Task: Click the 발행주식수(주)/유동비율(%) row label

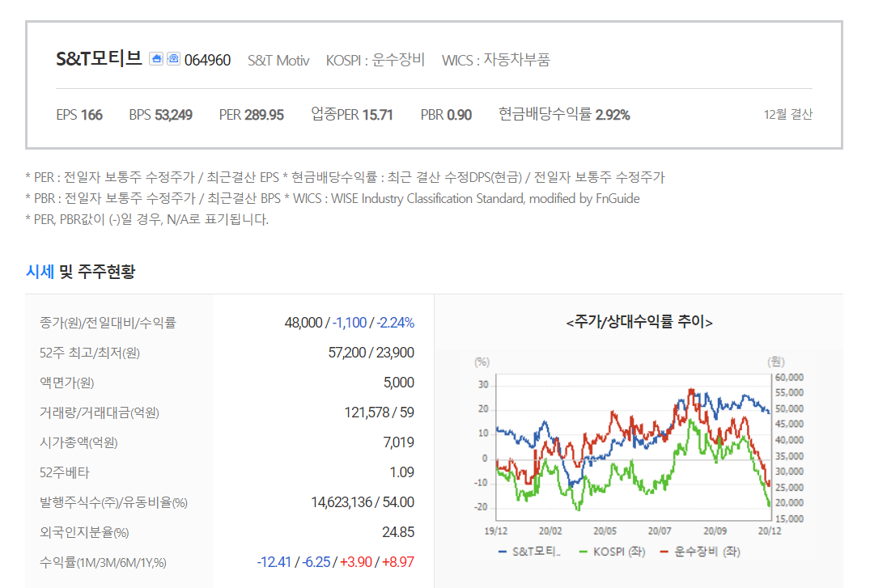Action: tap(114, 502)
